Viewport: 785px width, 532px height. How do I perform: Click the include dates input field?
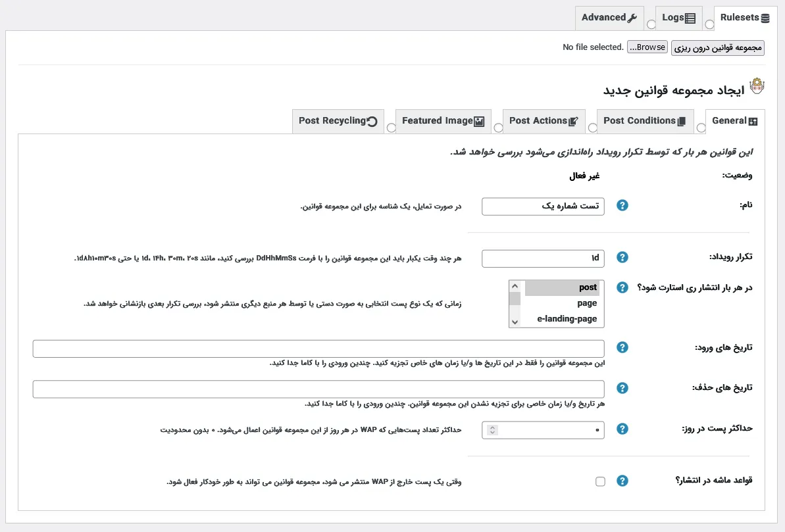(318, 349)
